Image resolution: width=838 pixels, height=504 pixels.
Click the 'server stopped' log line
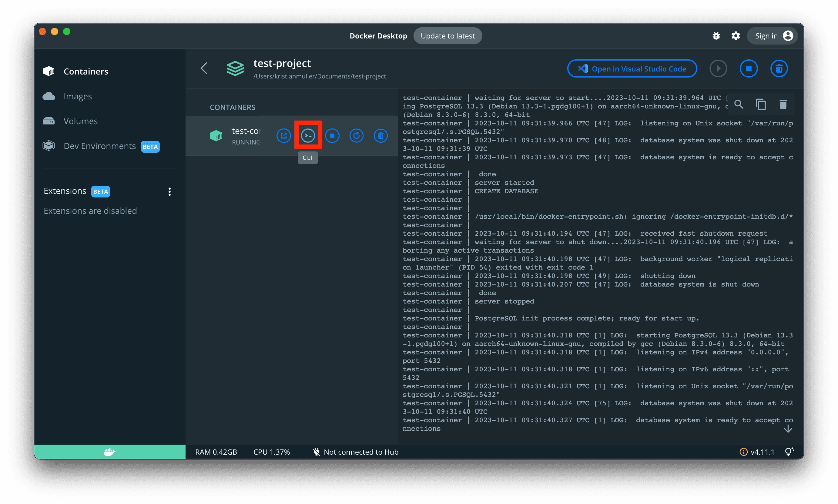pyautogui.click(x=504, y=302)
